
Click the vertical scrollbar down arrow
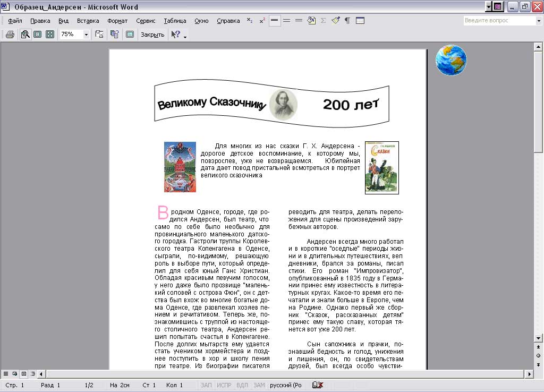[538, 338]
